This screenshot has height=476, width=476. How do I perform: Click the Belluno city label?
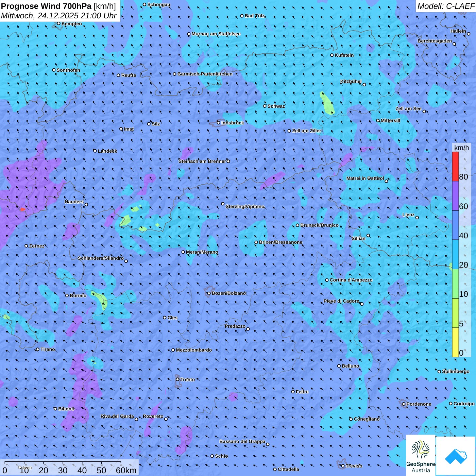pos(350,366)
